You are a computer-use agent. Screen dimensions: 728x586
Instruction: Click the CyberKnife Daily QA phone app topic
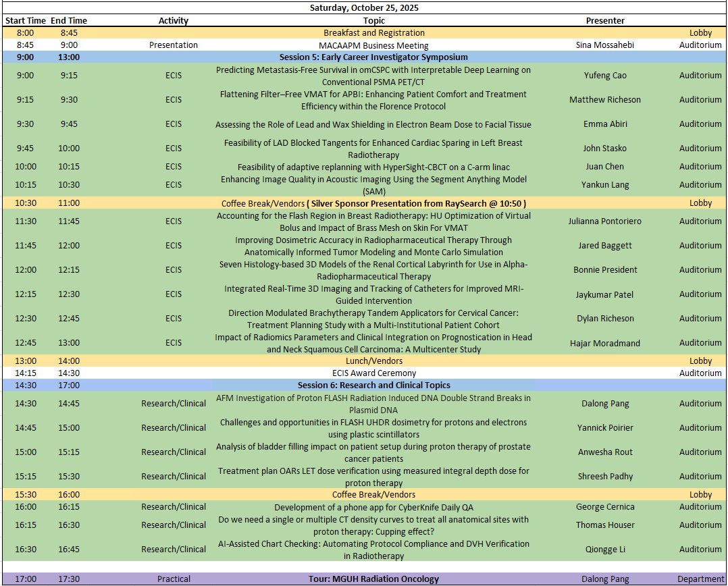pos(373,507)
